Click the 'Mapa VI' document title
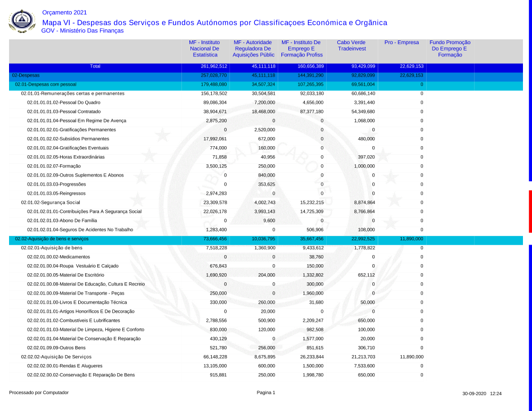Screen dimensions: 532x411 coord(214,22)
